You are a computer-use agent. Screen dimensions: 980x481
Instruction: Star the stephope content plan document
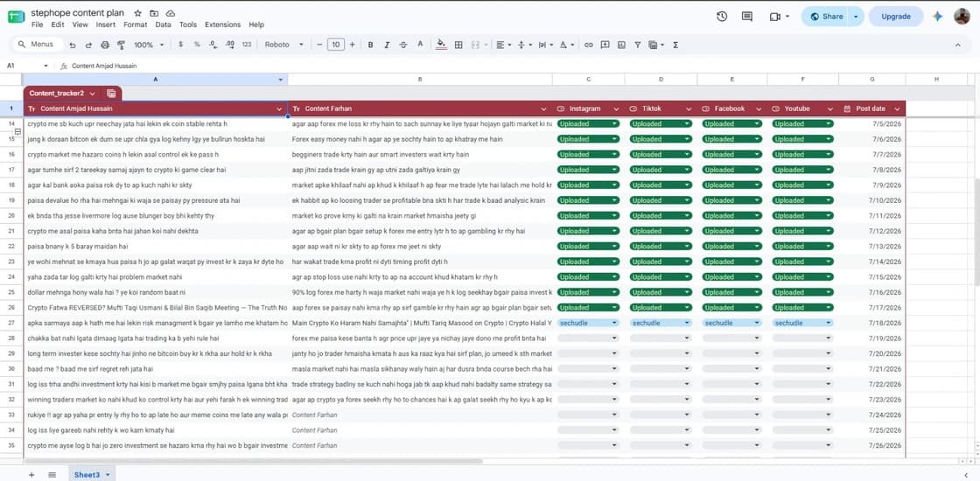[137, 13]
